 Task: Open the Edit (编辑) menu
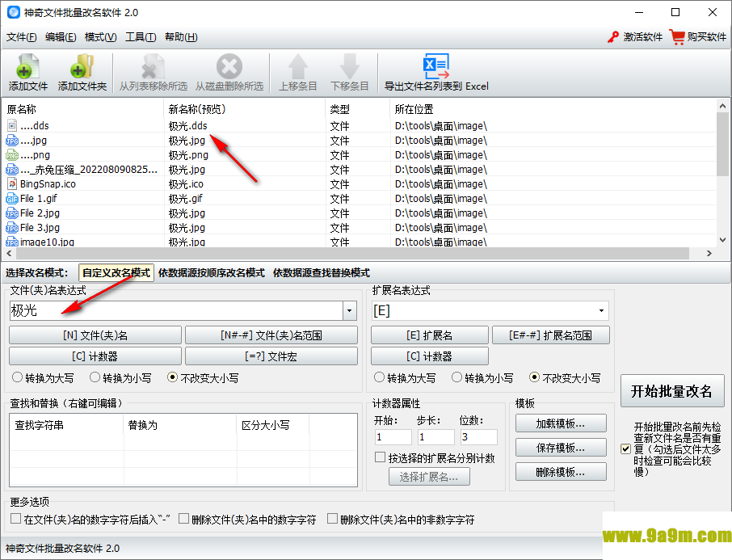coord(61,37)
